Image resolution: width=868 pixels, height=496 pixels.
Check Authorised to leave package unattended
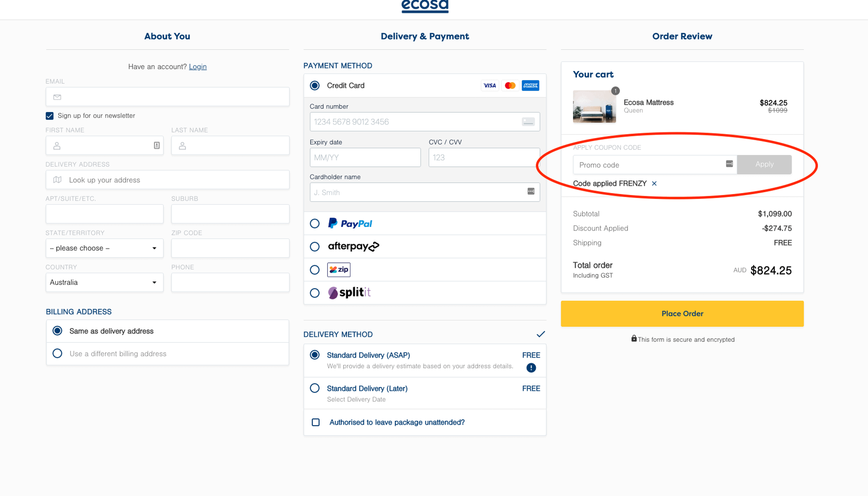(x=316, y=422)
